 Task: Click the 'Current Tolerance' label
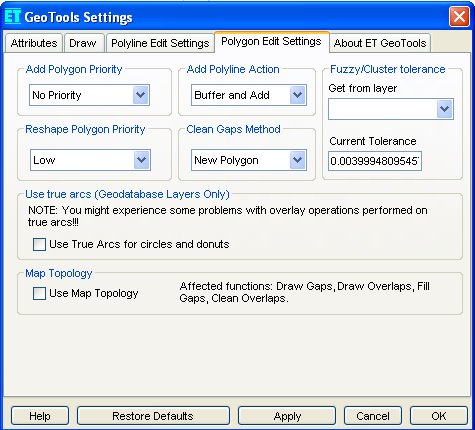373,141
